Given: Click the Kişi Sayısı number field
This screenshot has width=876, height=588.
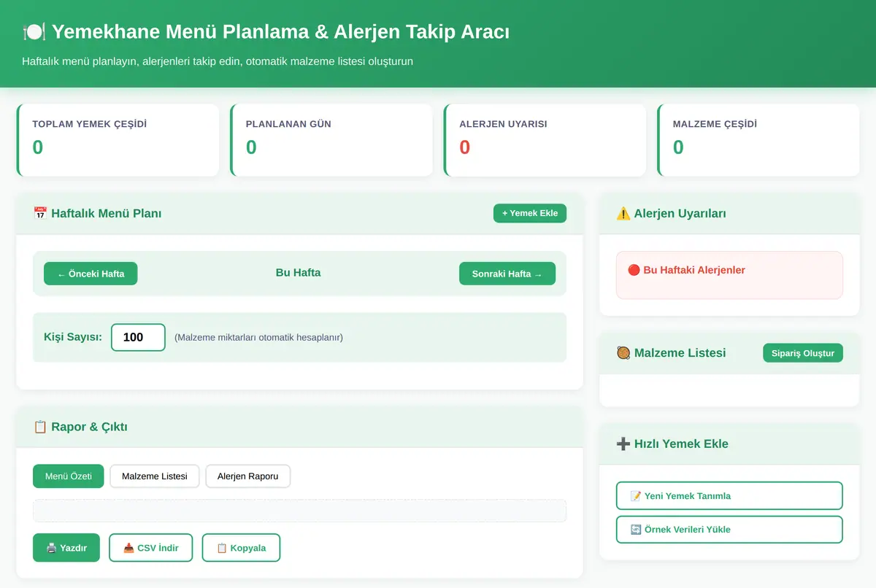Looking at the screenshot, I should [x=138, y=337].
